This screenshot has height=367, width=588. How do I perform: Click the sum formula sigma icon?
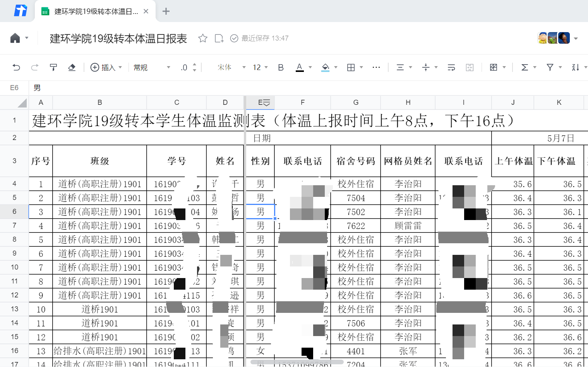point(525,67)
